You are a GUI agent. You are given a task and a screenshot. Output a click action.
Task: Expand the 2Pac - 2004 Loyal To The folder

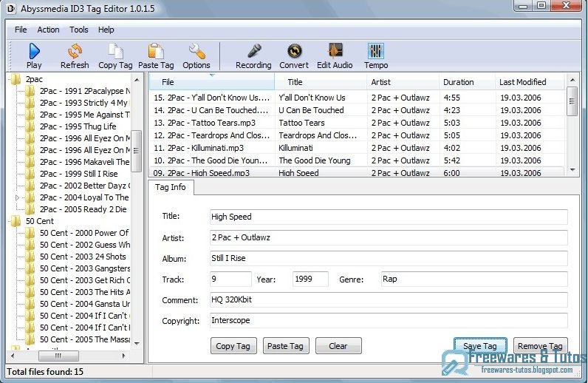click(x=17, y=197)
